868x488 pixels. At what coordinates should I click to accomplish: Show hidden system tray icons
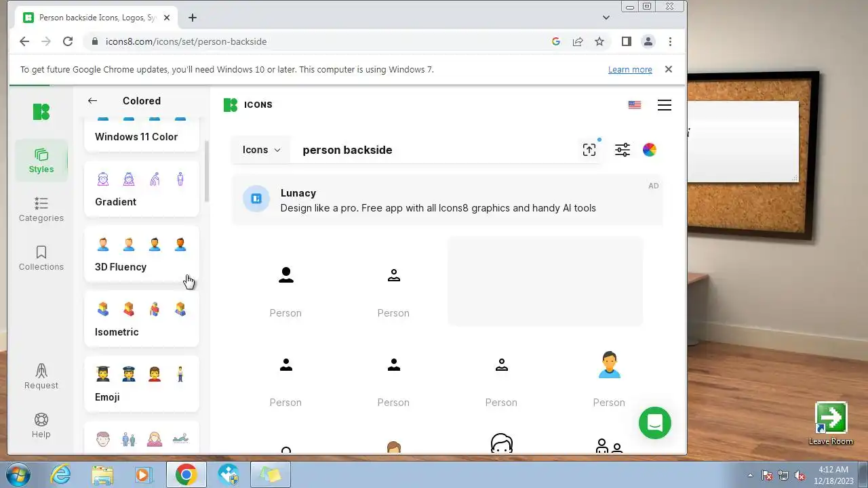point(750,475)
